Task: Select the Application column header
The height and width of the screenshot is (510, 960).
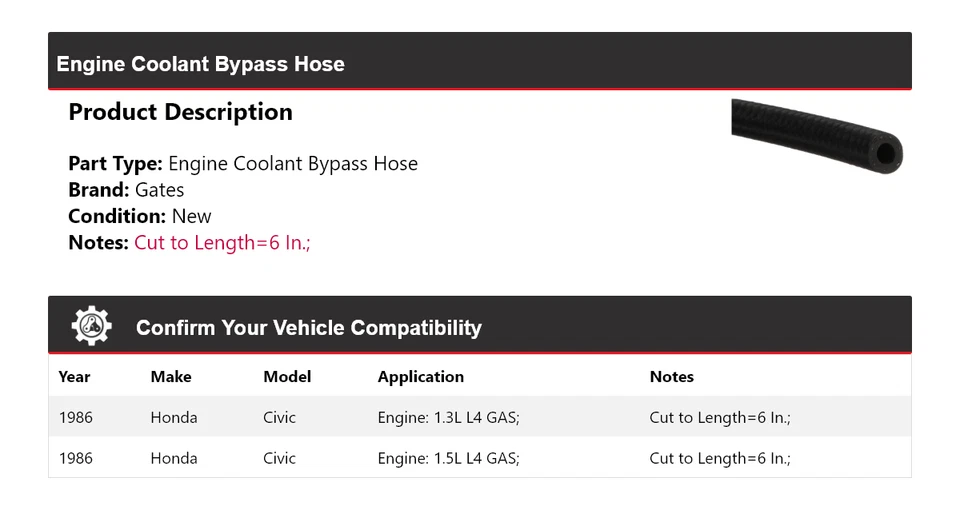Action: tap(420, 377)
